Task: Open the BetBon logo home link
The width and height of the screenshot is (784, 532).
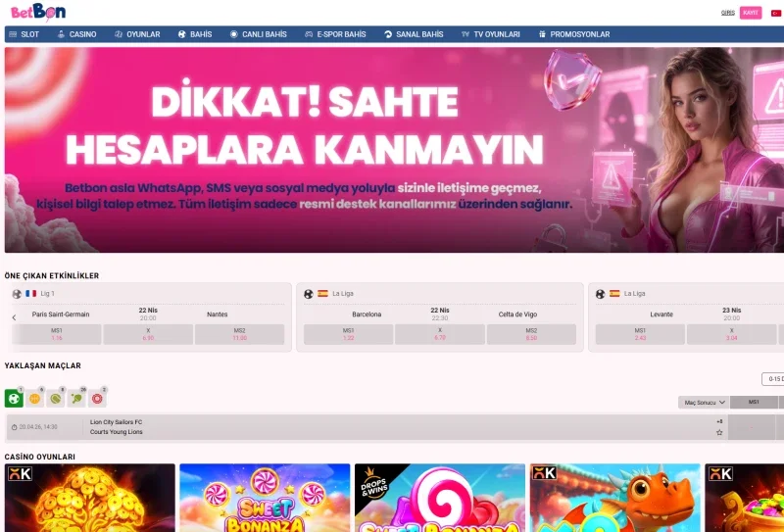Action: tap(38, 12)
